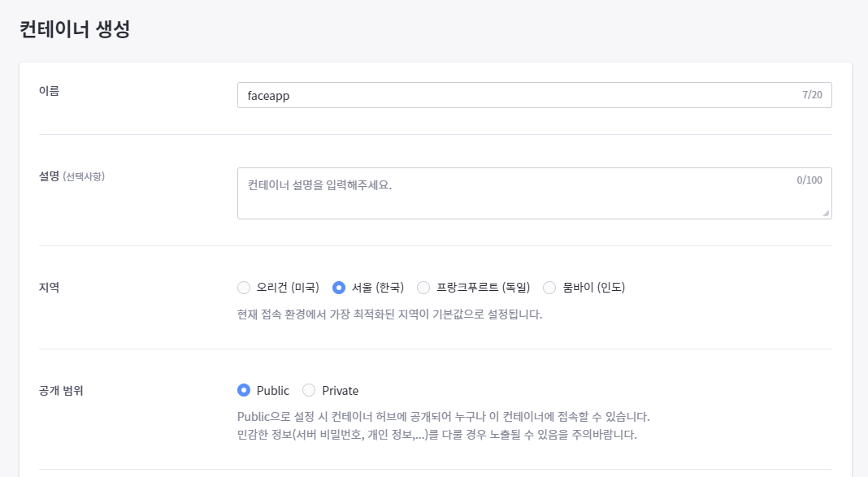Click the container description textarea
This screenshot has height=477, width=868.
pyautogui.click(x=534, y=193)
